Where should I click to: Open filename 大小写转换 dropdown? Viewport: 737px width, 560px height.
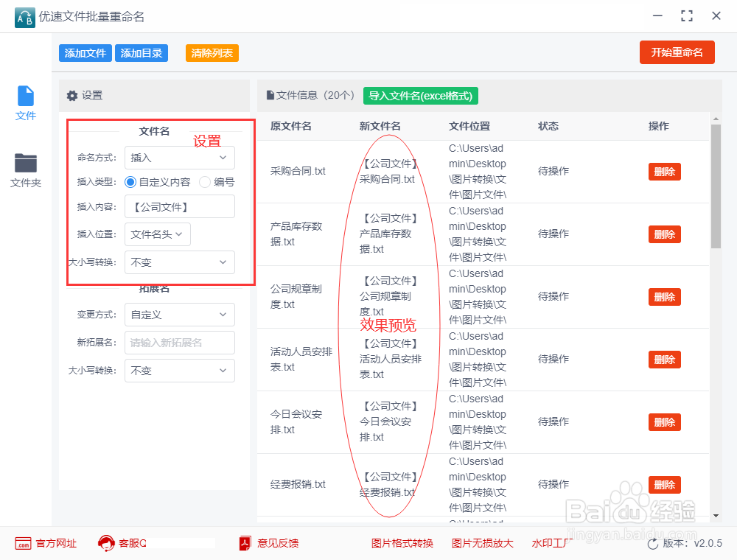coord(180,262)
